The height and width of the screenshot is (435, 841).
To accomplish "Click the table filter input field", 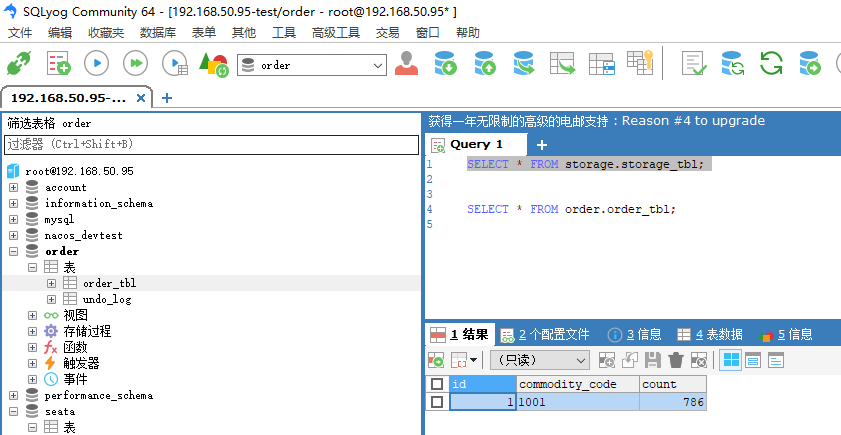I will tap(211, 144).
